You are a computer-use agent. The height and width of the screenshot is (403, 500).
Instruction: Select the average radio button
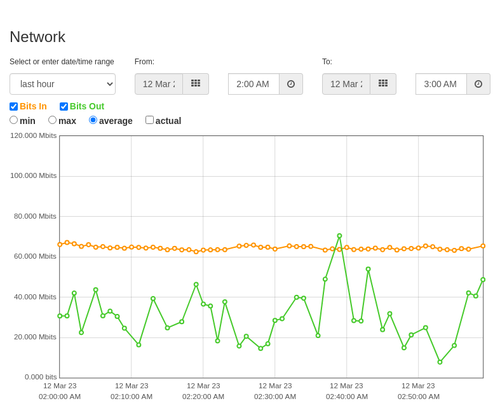[93, 120]
